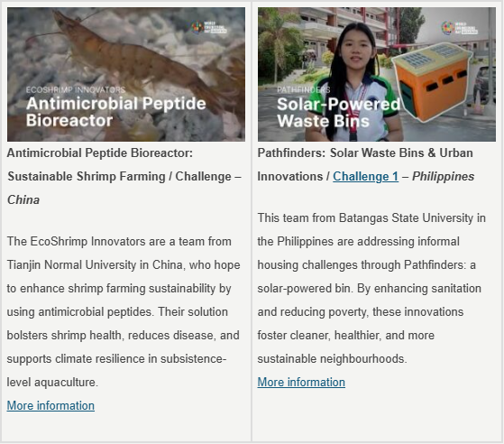Screen dimensions: 504x444
Task: Open the Solar-Powered Waste Bins video thumbnail
Action: pyautogui.click(x=377, y=74)
